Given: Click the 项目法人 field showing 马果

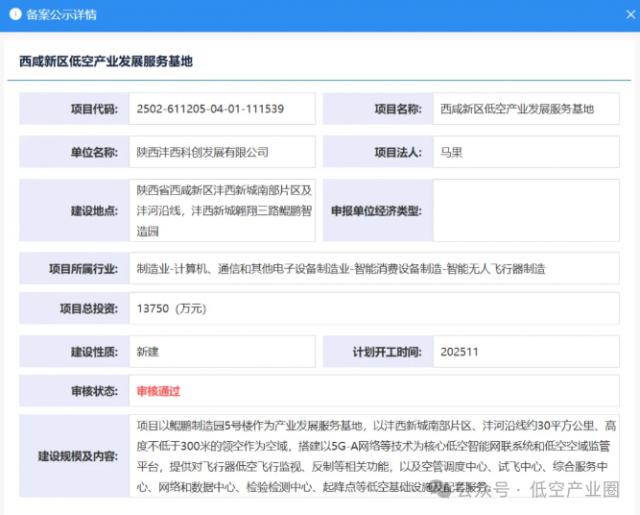Looking at the screenshot, I should click(528, 152).
